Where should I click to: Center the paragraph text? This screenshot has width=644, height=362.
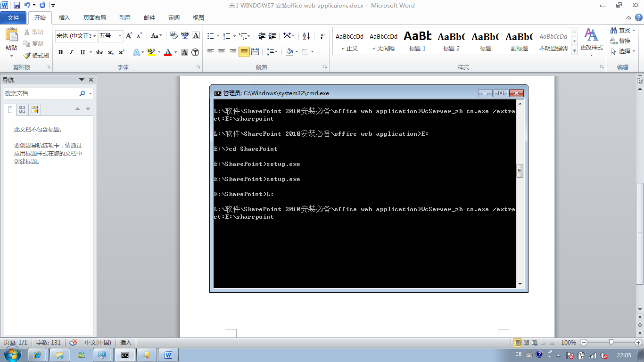(x=222, y=52)
